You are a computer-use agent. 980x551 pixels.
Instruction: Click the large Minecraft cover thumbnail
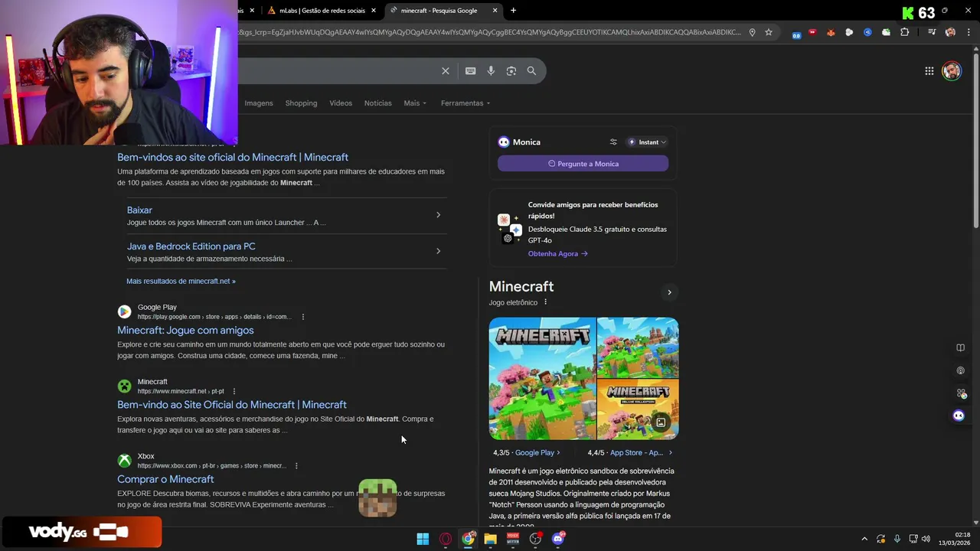click(x=542, y=379)
